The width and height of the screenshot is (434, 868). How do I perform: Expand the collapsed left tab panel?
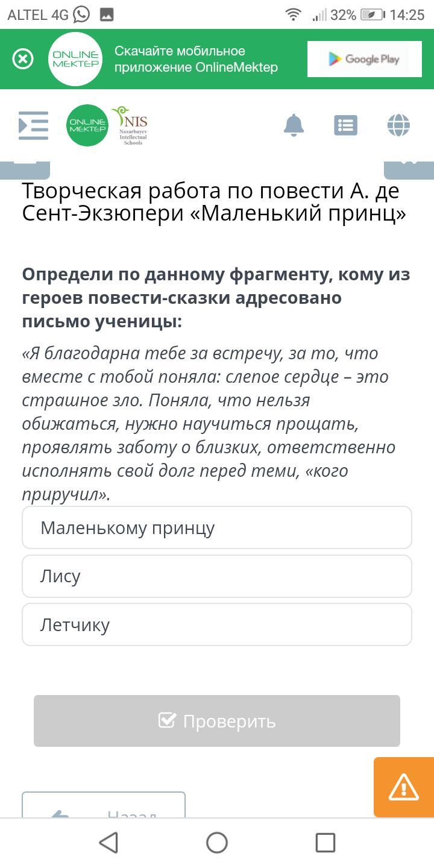(25, 170)
